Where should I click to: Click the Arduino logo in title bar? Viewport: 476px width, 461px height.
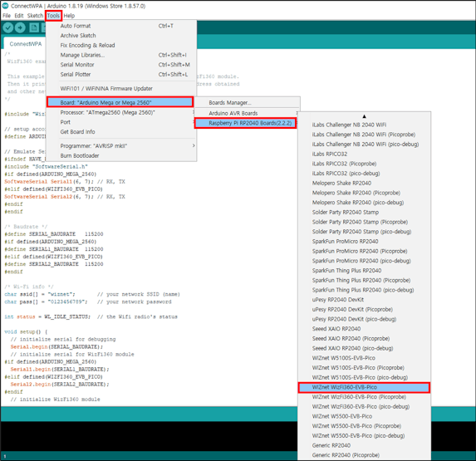(x=5, y=6)
